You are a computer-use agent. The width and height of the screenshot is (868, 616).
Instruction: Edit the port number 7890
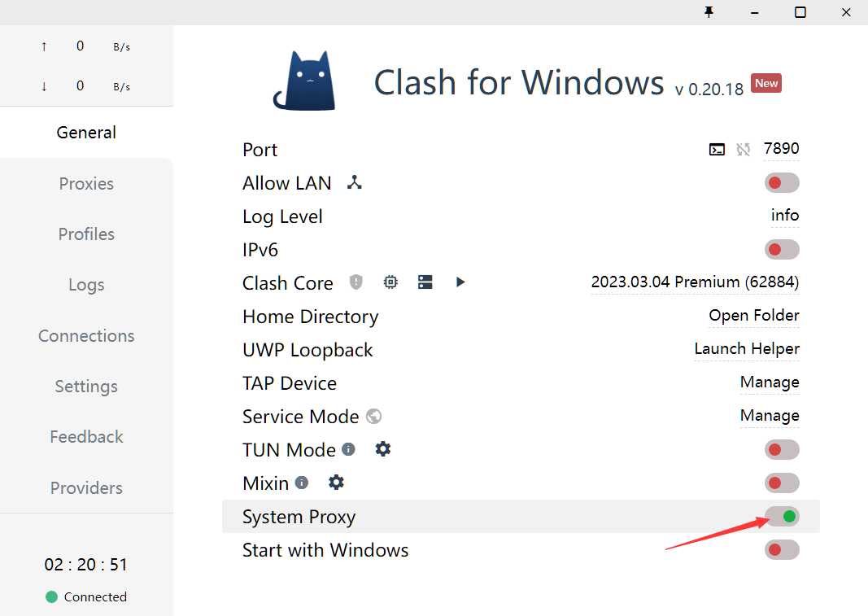click(x=781, y=149)
